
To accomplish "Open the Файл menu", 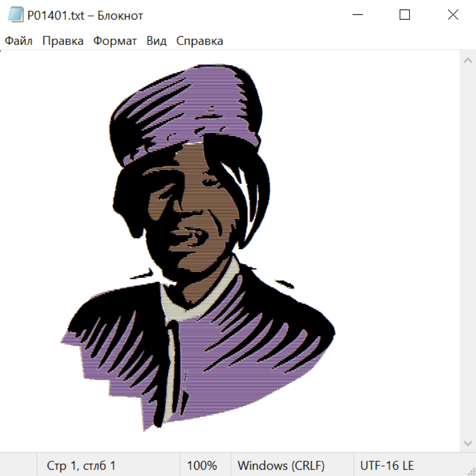I will 19,41.
